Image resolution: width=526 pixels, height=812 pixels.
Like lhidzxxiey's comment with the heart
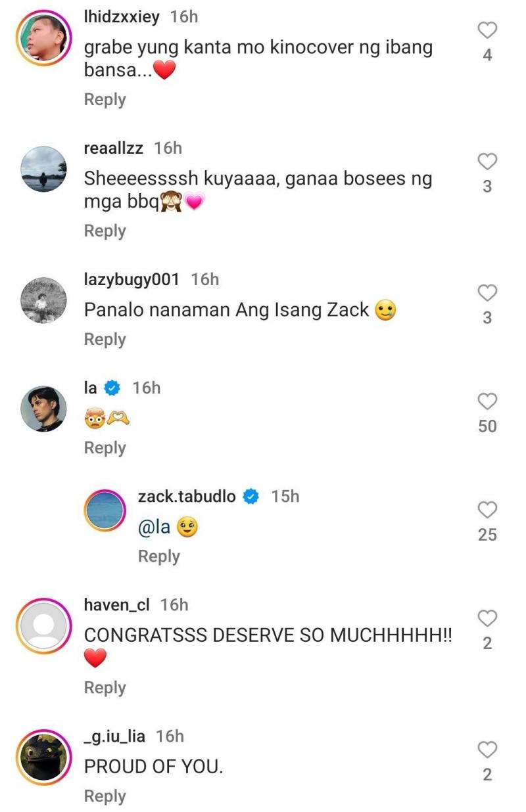(487, 30)
